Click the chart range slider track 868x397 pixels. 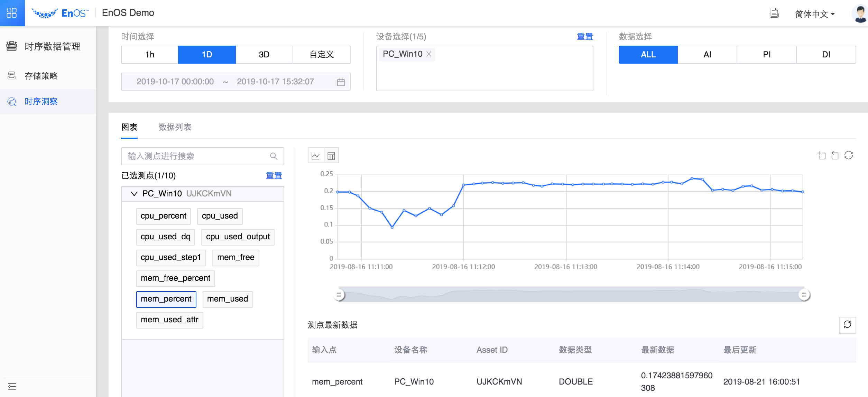point(572,295)
